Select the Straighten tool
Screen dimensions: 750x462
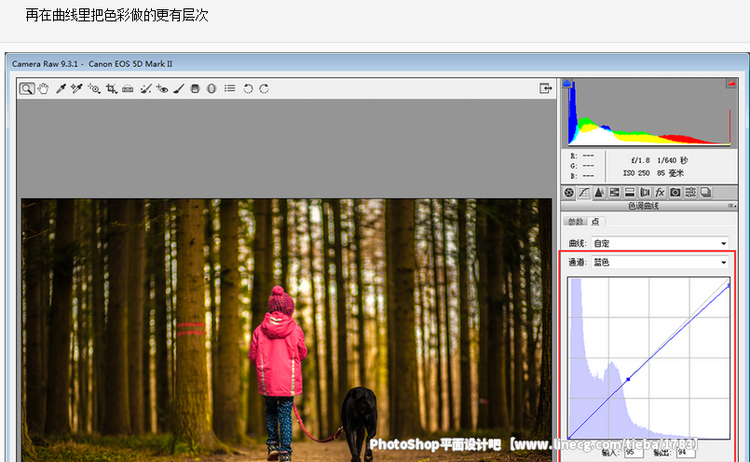(128, 88)
